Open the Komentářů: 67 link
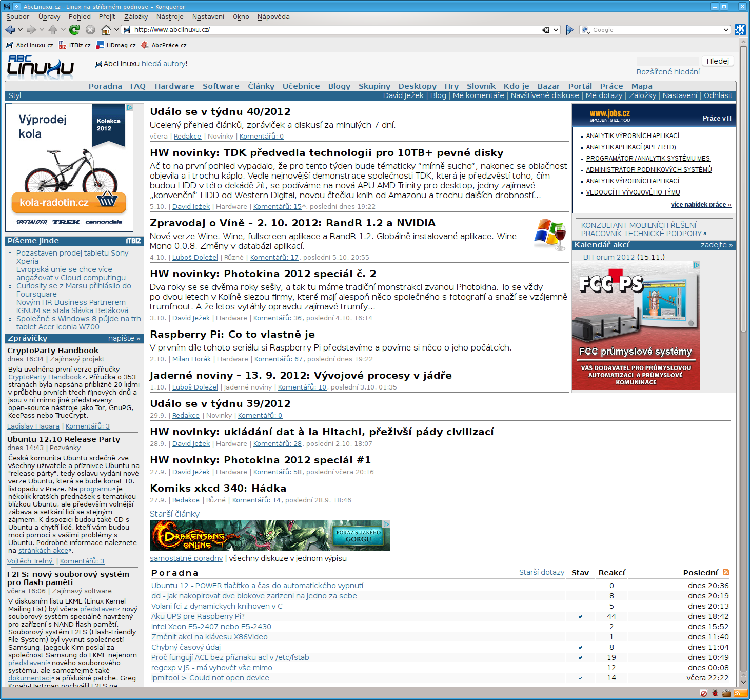 279,359
